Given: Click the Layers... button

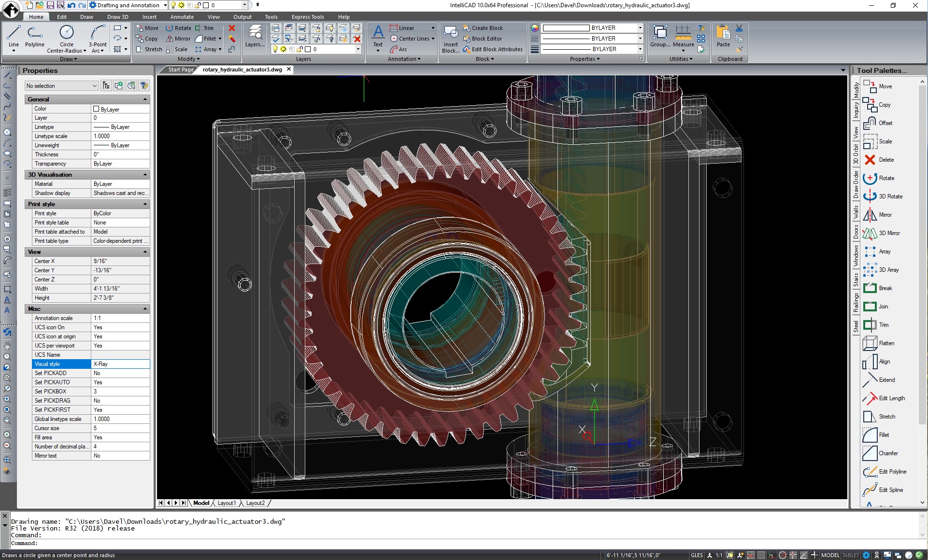Looking at the screenshot, I should (255, 37).
